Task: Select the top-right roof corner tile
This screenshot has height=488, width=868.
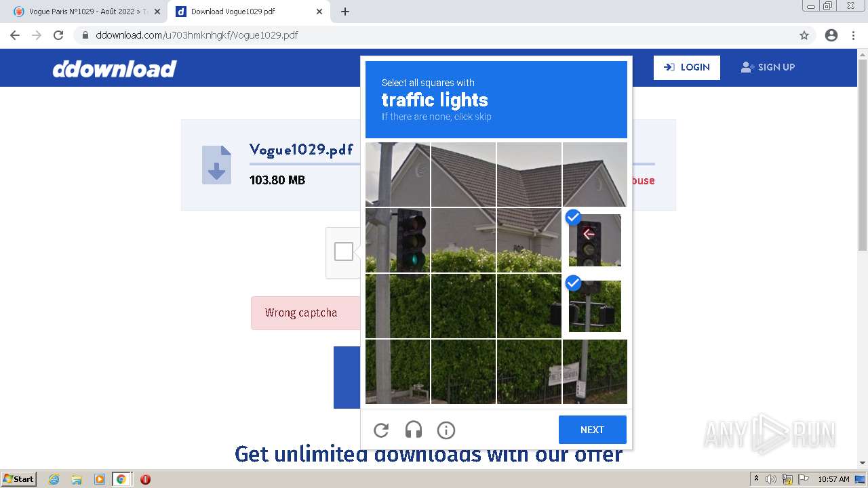Action: (x=595, y=174)
